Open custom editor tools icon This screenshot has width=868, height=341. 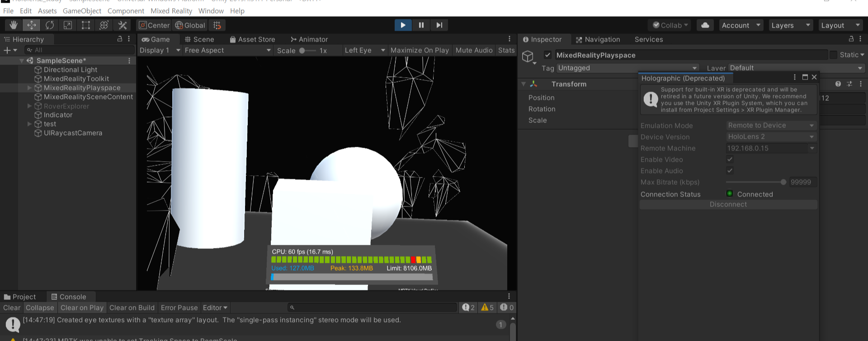(x=122, y=25)
